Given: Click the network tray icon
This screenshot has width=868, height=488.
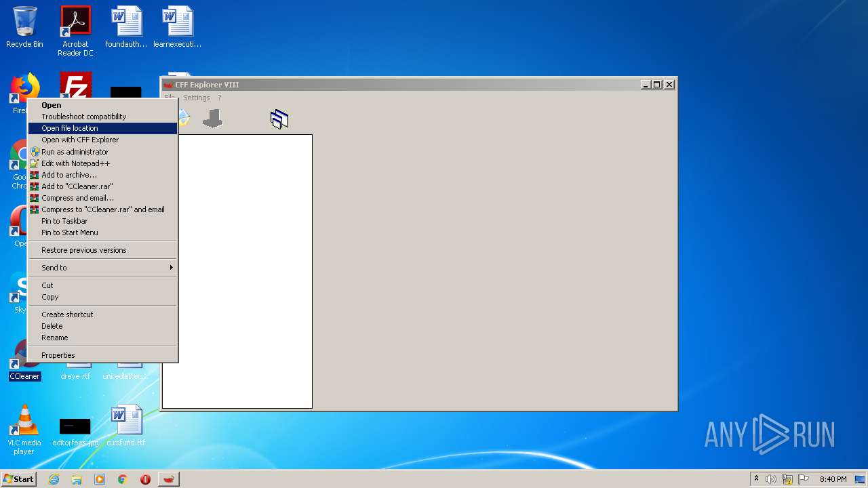Looking at the screenshot, I should pyautogui.click(x=787, y=479).
